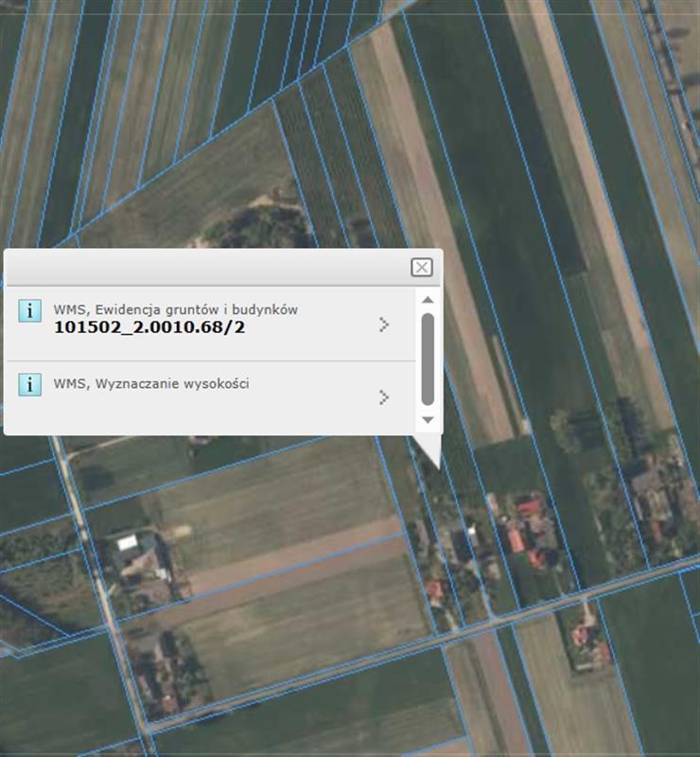Image resolution: width=700 pixels, height=757 pixels.
Task: Click scroll down arrow in popup
Action: pyautogui.click(x=428, y=419)
